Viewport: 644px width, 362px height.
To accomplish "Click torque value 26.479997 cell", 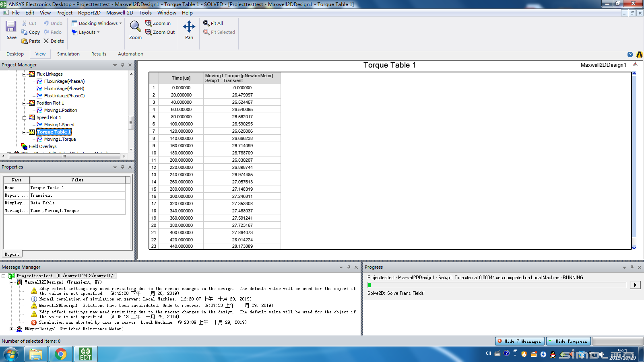I will click(242, 95).
